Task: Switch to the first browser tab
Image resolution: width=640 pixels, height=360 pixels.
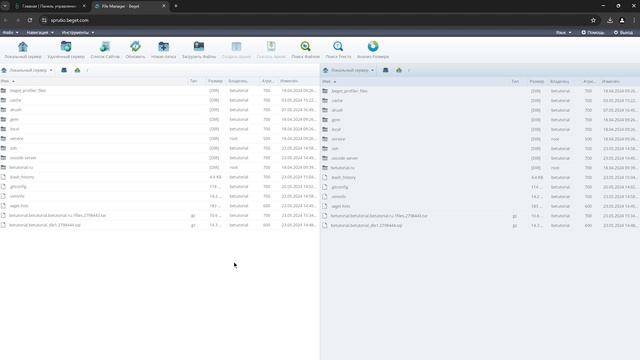Action: point(49,6)
